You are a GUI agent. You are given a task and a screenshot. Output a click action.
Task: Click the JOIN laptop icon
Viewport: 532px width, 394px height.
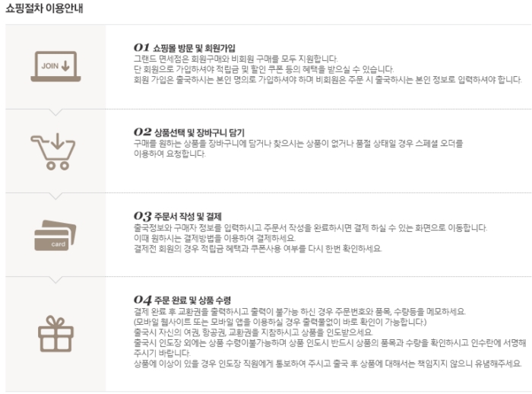coord(54,66)
